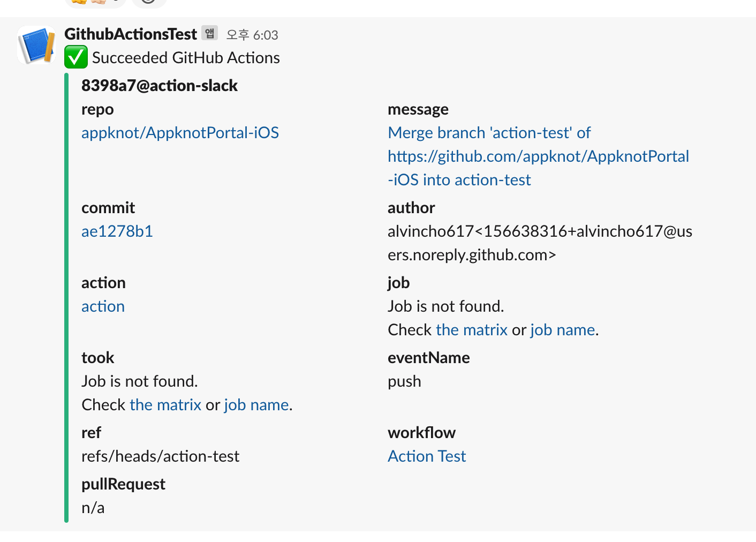Click the refs/heads/action-test ref value

coord(160,456)
